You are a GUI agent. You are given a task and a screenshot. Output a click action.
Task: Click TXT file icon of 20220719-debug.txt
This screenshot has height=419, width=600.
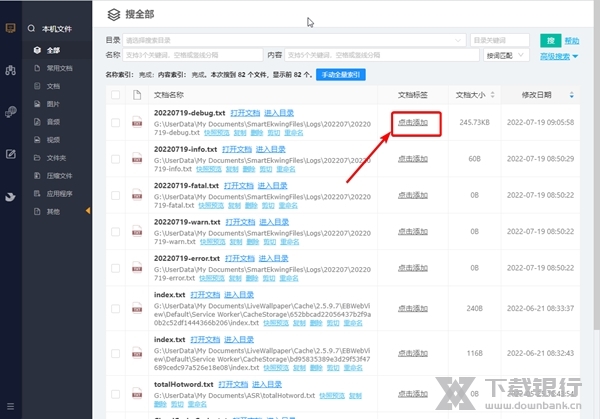(x=137, y=122)
